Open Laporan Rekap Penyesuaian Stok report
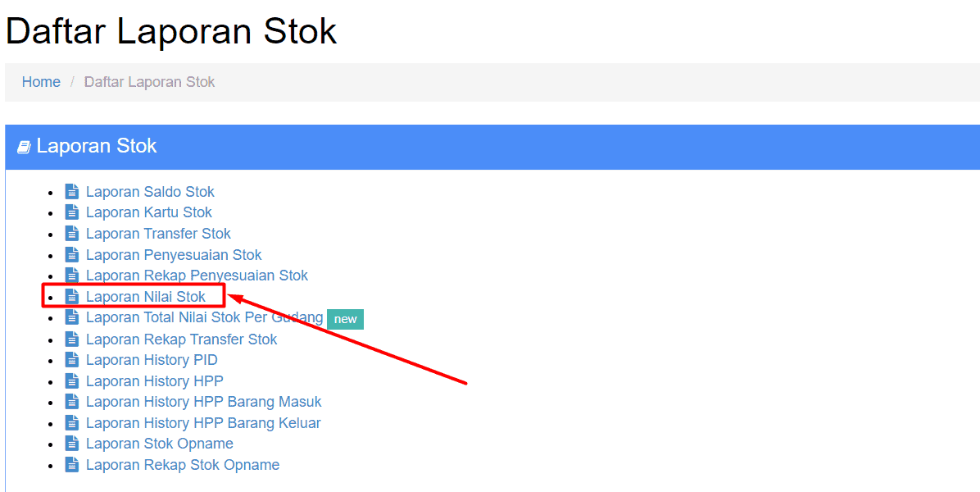Viewport: 980px width, 492px height. point(197,276)
